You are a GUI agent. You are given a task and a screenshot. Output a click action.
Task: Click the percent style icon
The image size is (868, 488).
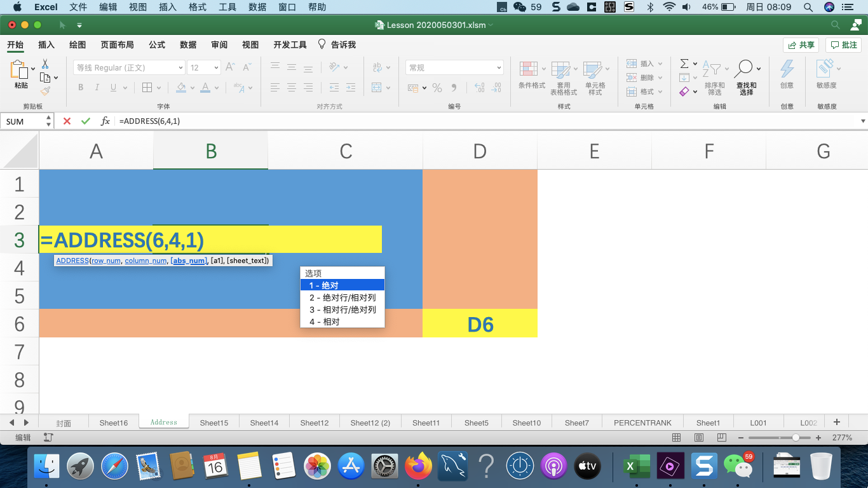coord(437,88)
